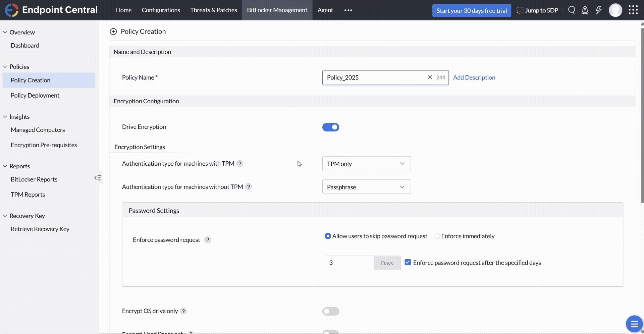Image resolution: width=644 pixels, height=334 pixels.
Task: Open the TPM only authentication dropdown
Action: click(x=366, y=164)
